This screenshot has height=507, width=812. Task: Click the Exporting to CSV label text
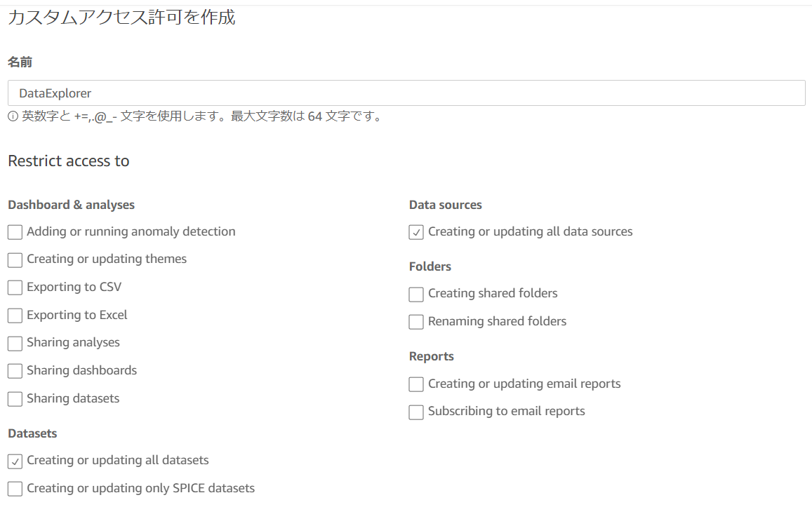74,287
